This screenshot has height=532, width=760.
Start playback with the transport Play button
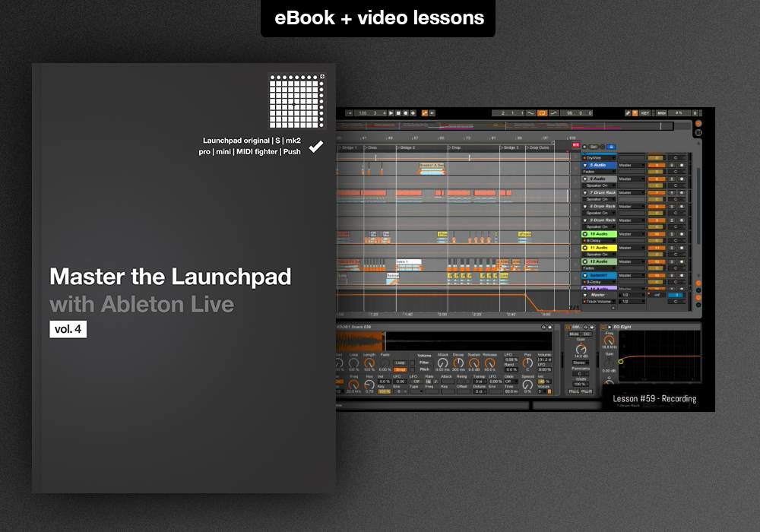coord(391,113)
